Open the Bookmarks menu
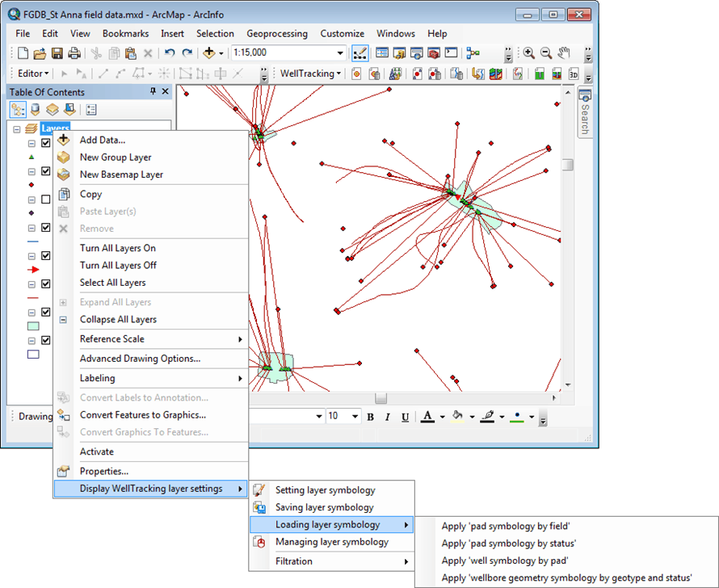Viewport: 719px width, 588px height. pyautogui.click(x=126, y=34)
